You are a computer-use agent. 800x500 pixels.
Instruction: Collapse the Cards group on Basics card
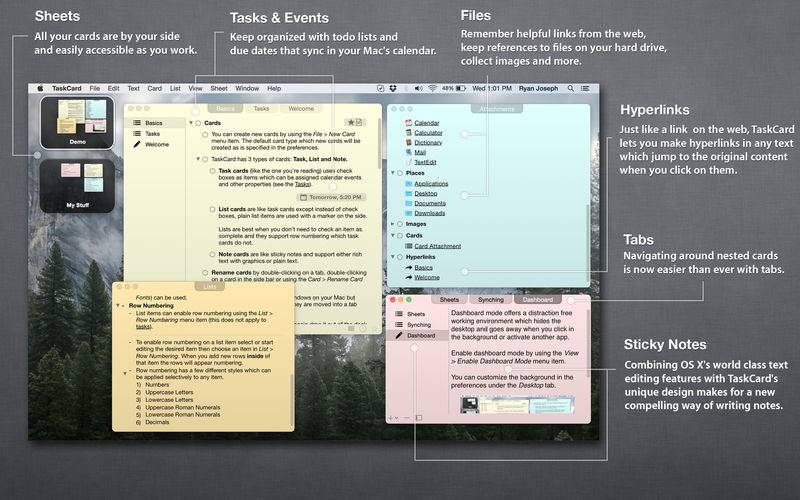click(191, 123)
